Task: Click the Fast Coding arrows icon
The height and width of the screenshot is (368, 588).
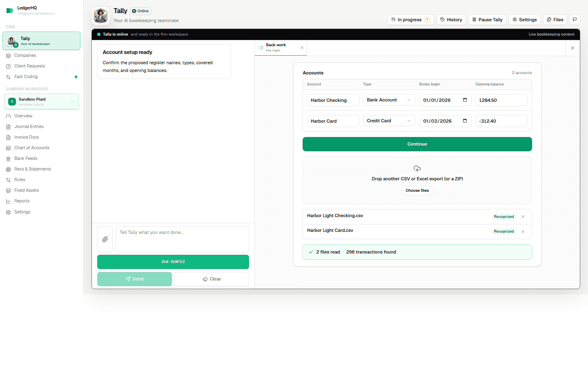Action: [x=8, y=77]
